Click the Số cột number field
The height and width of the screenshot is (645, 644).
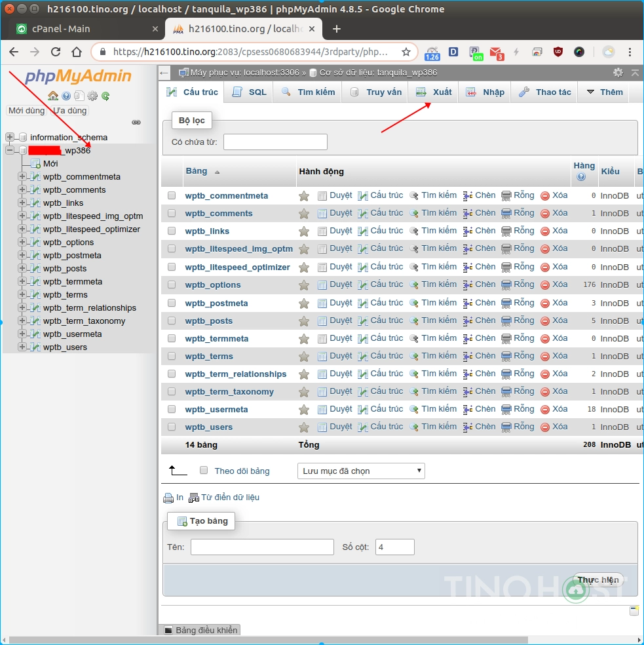[x=395, y=547]
